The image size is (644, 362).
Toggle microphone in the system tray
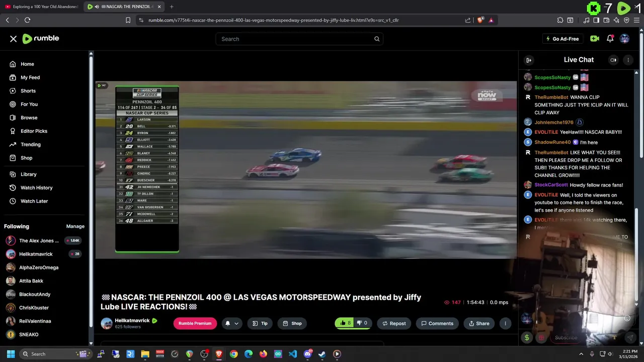coord(592,354)
